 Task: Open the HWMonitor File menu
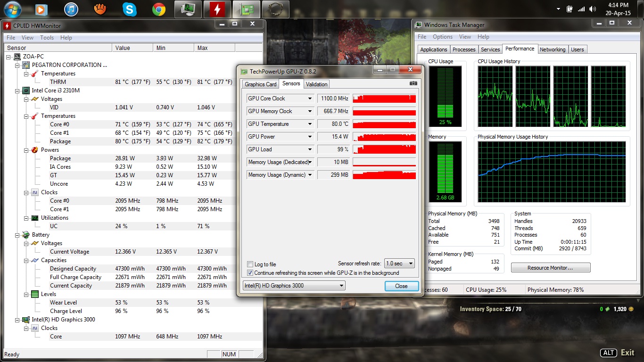11,38
